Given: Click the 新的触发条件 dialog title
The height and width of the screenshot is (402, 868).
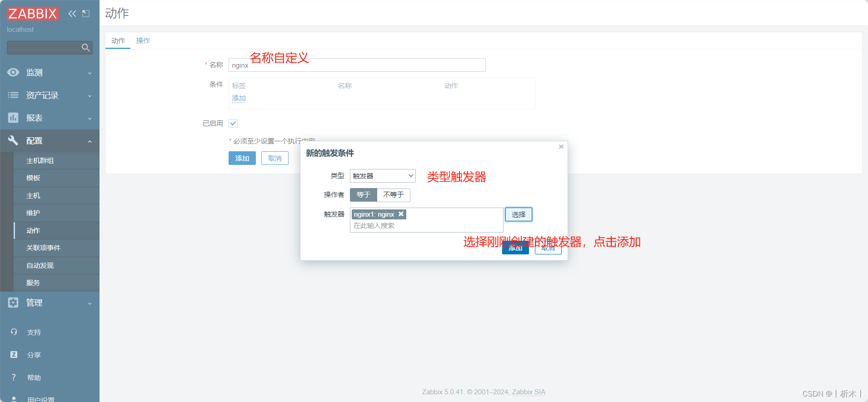Looking at the screenshot, I should [330, 153].
